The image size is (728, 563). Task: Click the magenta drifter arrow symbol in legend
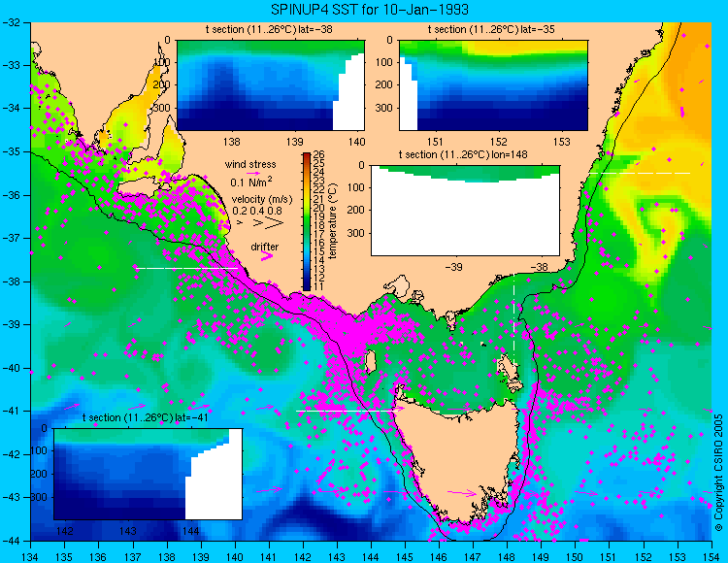tap(267, 256)
